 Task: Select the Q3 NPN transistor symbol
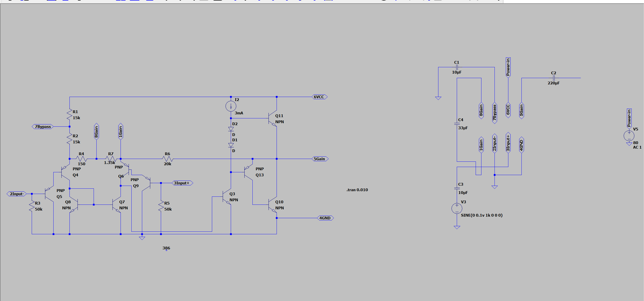(227, 196)
